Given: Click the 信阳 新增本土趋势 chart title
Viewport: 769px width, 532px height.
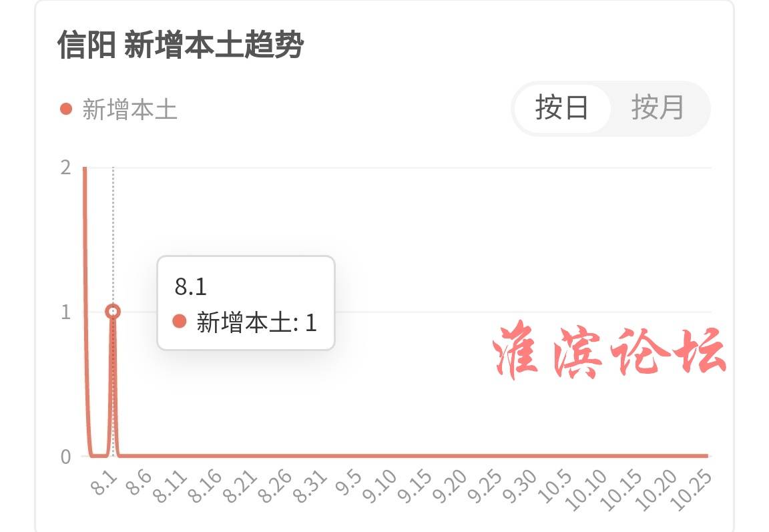Looking at the screenshot, I should tap(181, 44).
